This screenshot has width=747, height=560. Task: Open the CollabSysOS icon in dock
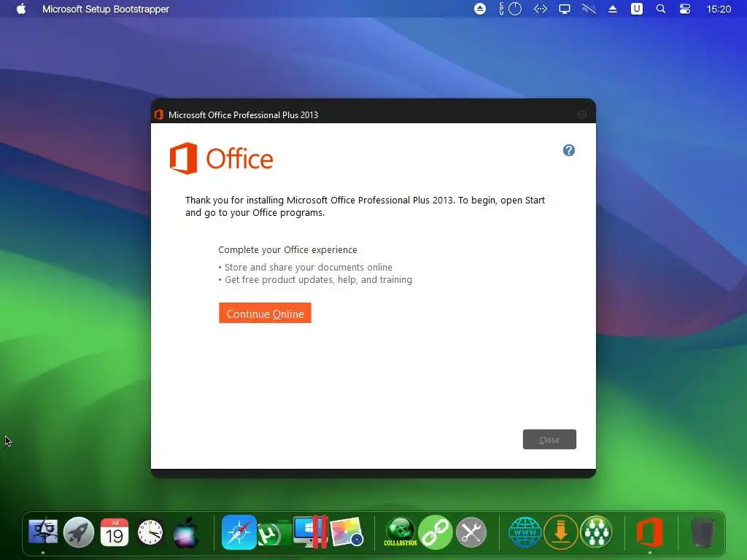[x=400, y=532]
